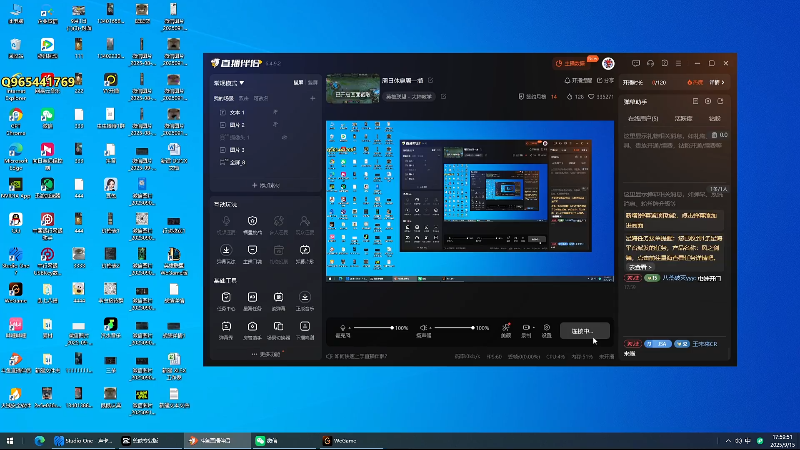Open the headset support icon in the title bar

(651, 63)
